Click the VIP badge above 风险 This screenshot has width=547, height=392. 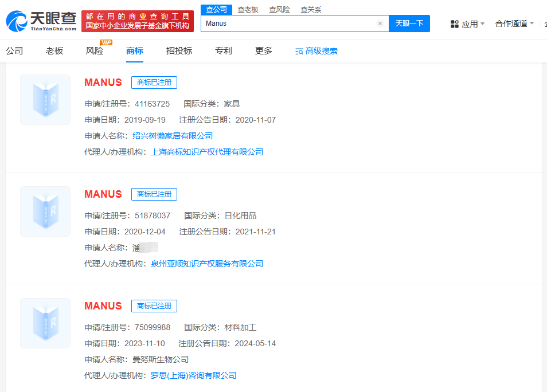(106, 42)
